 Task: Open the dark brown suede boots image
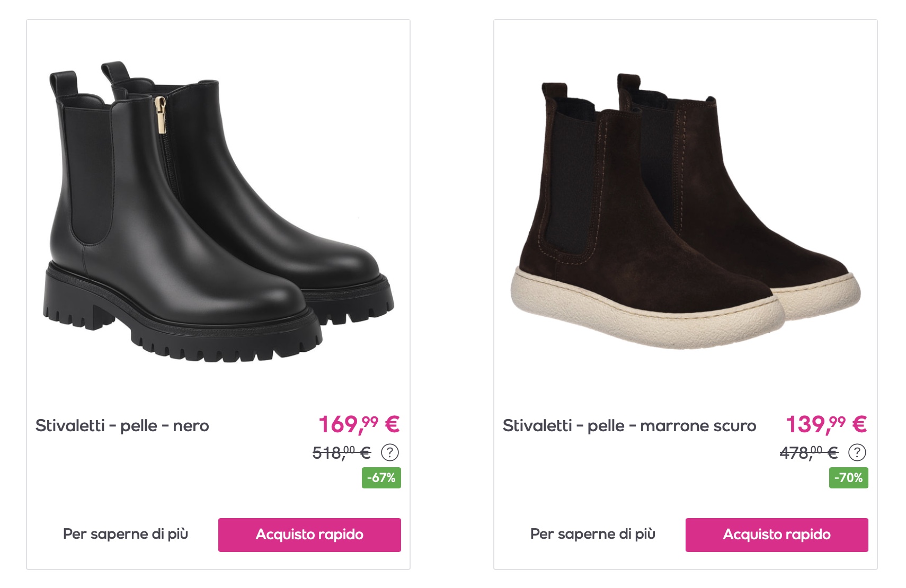pyautogui.click(x=685, y=212)
